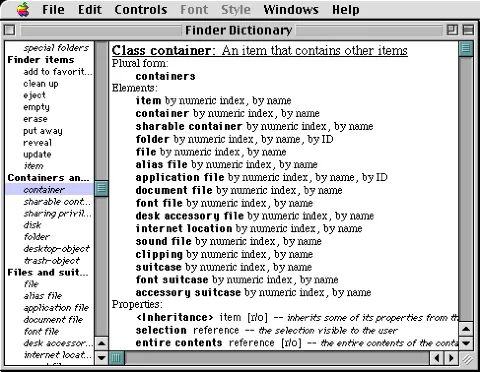
Task: Click the 'entire contents' property line
Action: tap(297, 343)
